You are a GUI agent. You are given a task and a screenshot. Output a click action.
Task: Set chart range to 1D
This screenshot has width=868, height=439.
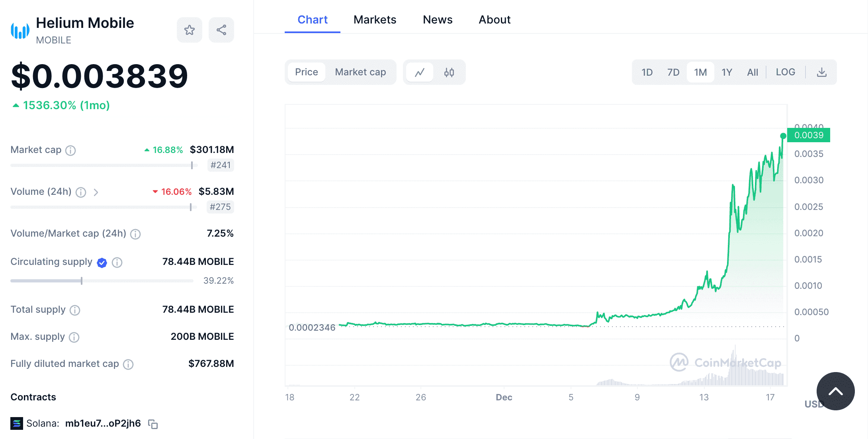pos(647,72)
